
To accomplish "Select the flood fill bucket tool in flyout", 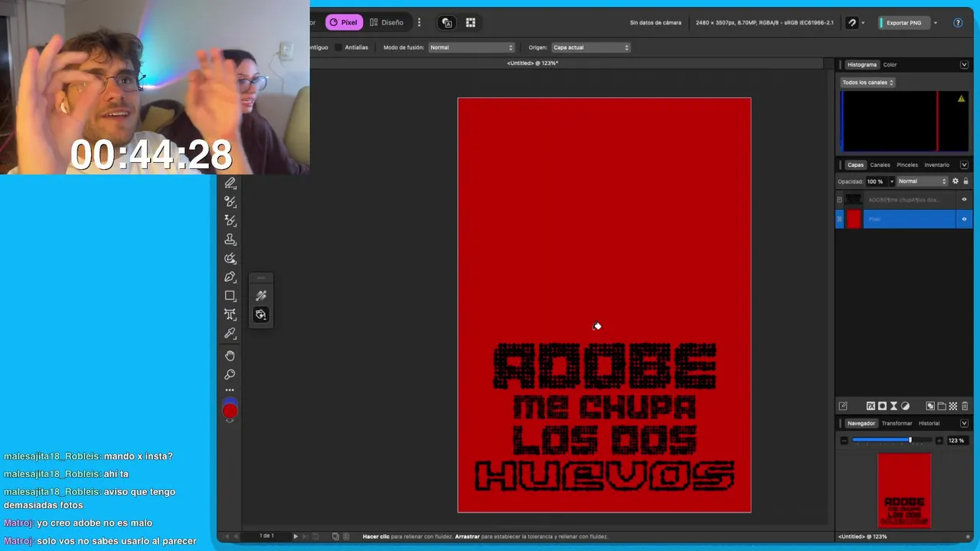I will (261, 315).
